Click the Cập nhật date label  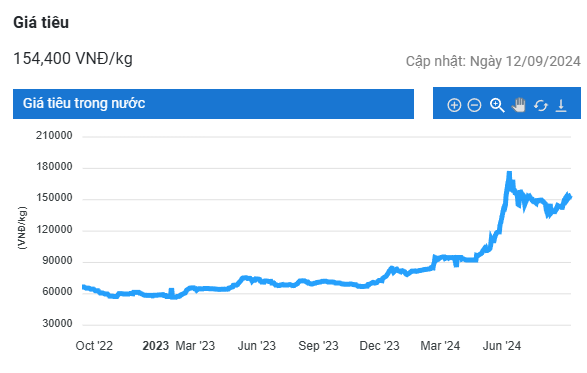493,61
